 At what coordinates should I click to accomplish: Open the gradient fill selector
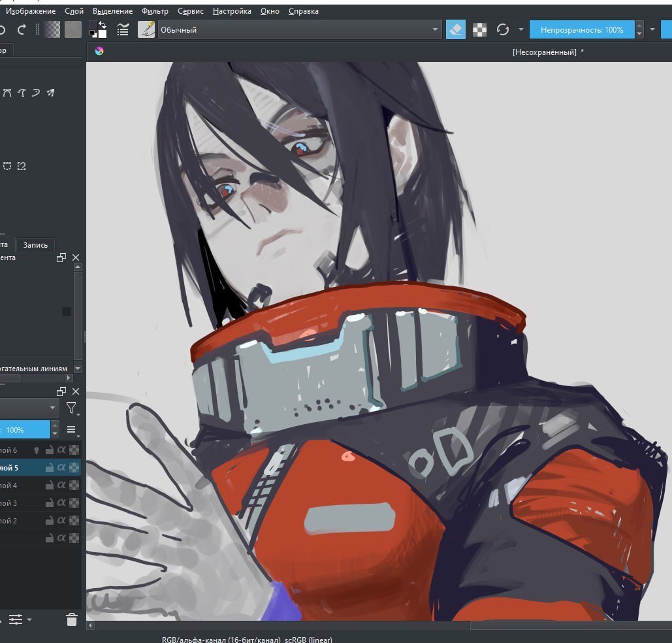tap(52, 29)
